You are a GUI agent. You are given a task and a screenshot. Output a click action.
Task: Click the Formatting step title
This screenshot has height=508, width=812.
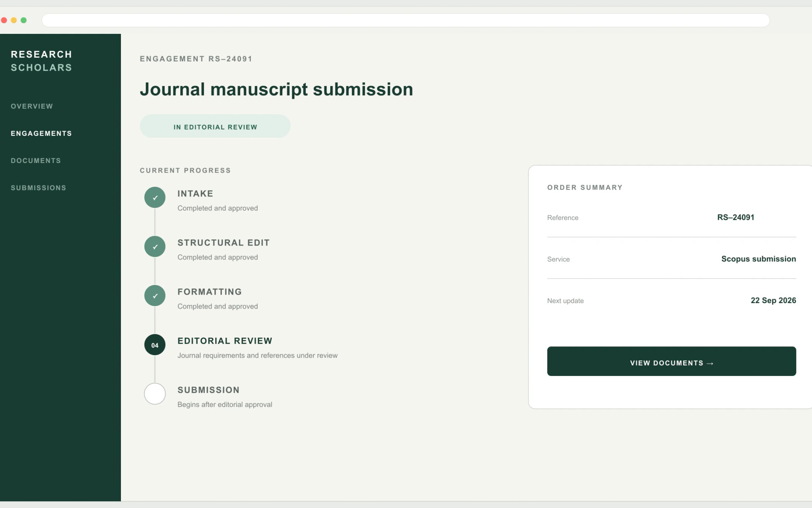[x=210, y=292]
